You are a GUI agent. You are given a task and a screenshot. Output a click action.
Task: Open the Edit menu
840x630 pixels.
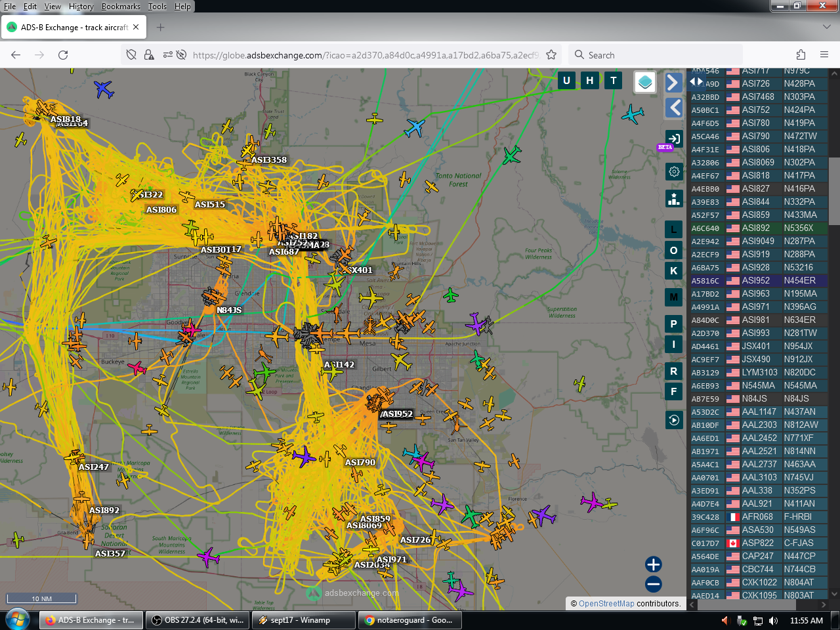click(30, 7)
